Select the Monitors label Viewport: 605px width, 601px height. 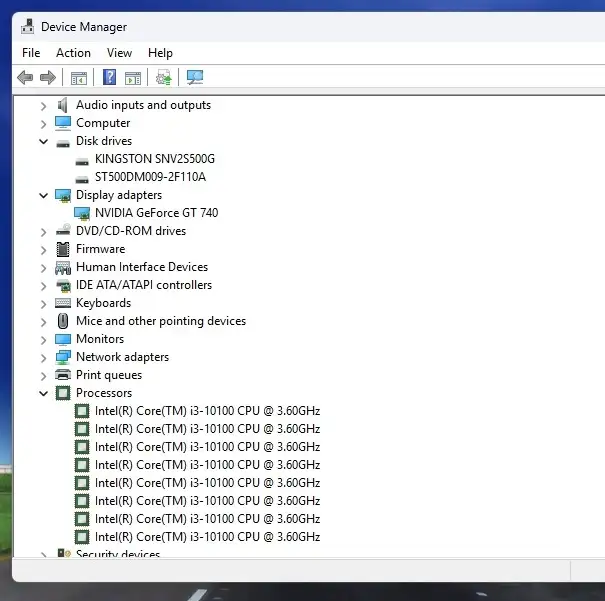coord(100,339)
